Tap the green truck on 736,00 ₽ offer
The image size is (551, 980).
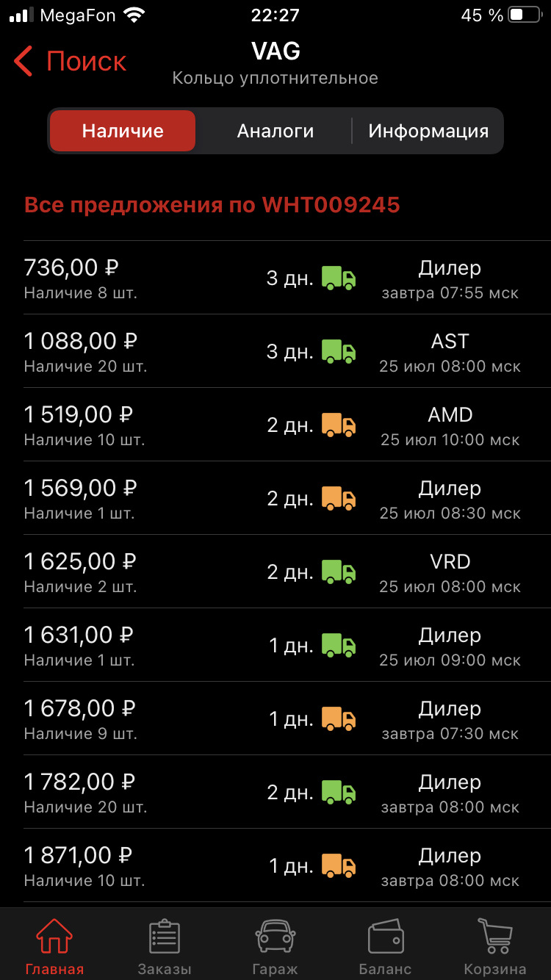(x=339, y=278)
